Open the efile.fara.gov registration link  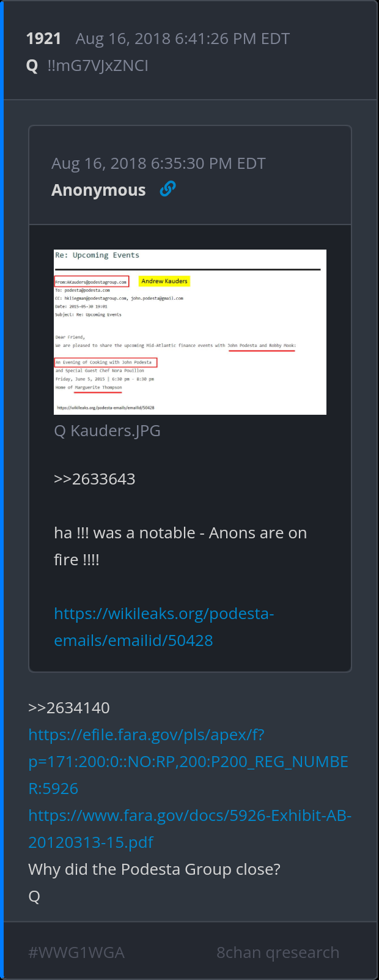click(x=188, y=761)
